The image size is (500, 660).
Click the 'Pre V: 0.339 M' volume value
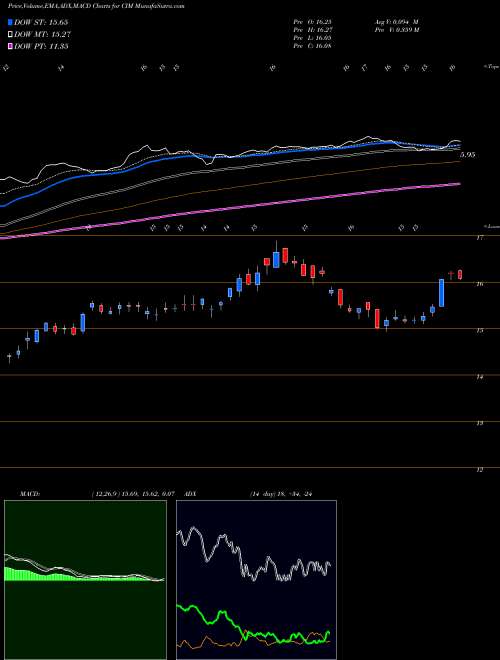[396, 30]
